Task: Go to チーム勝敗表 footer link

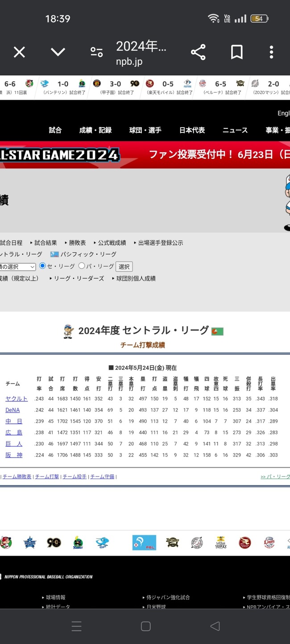Action: 17,477
